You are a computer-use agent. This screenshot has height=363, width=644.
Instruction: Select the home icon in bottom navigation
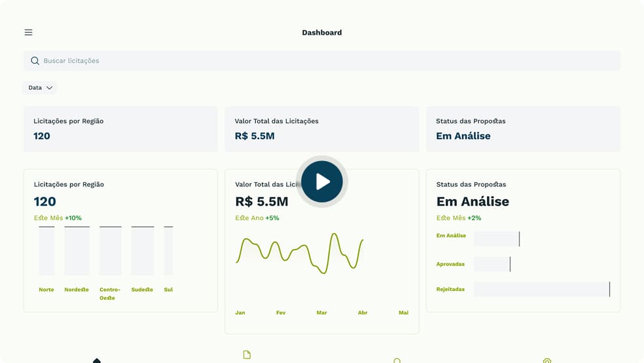pyautogui.click(x=97, y=360)
